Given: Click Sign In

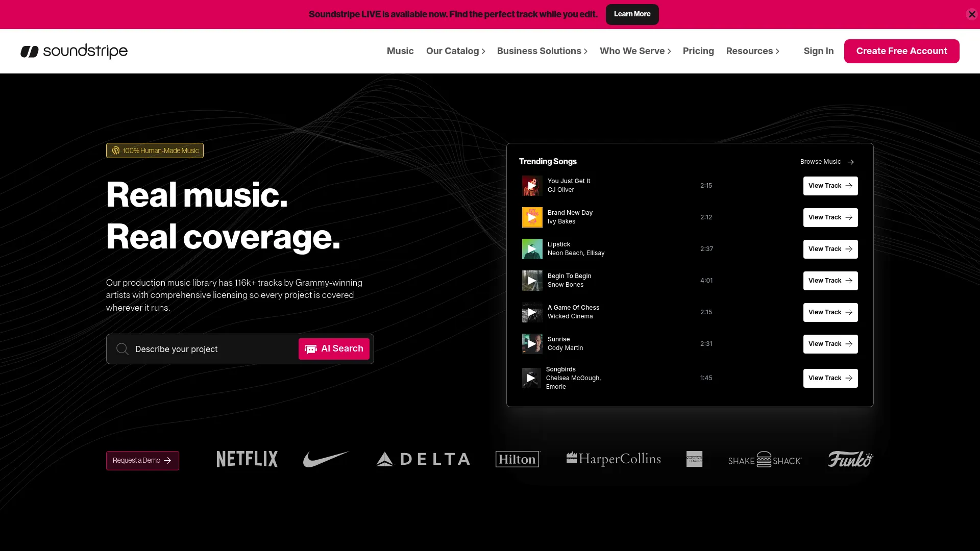Looking at the screenshot, I should click(x=818, y=51).
